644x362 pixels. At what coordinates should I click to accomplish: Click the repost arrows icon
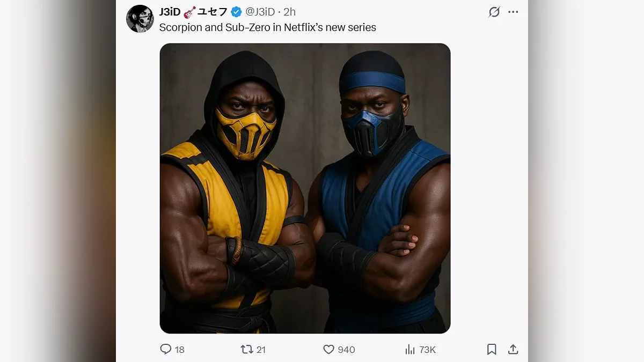point(246,349)
